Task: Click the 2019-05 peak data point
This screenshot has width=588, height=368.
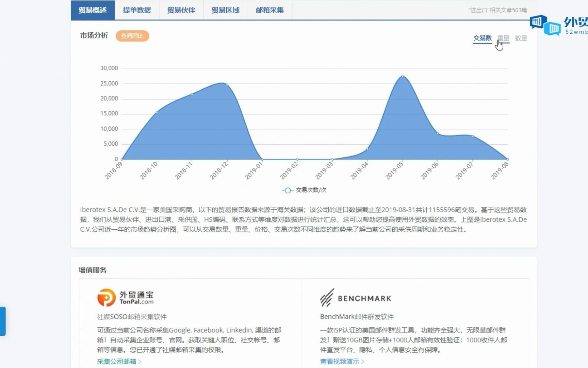Action: [x=403, y=76]
